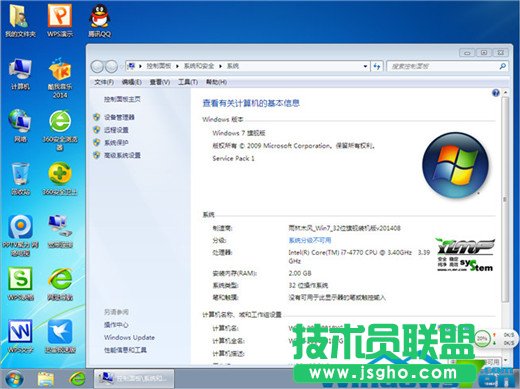Click the Service Pack 1 text
The width and height of the screenshot is (520, 389).
[x=233, y=159]
